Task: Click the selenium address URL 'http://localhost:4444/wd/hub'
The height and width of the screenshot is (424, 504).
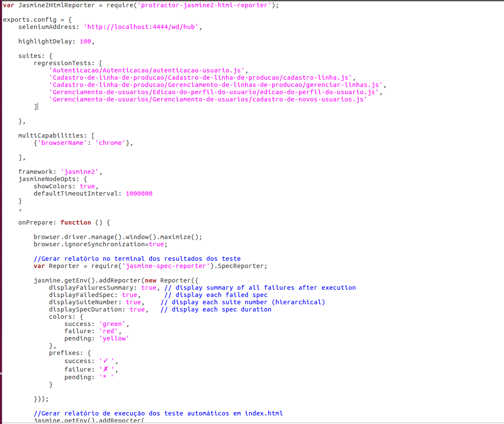Action: pyautogui.click(x=141, y=27)
